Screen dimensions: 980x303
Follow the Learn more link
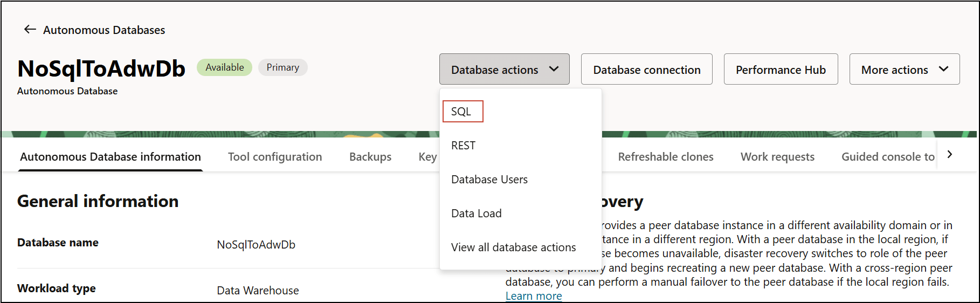pos(533,296)
